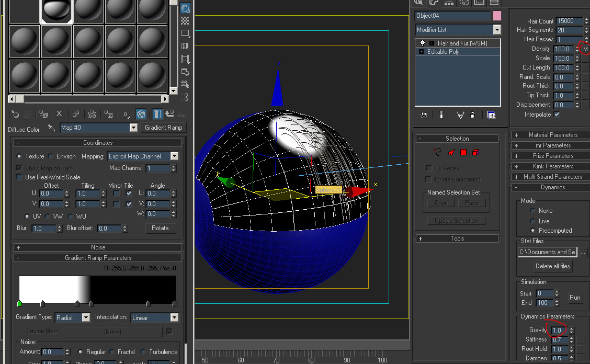
Task: Select the Live dynamics mode
Action: (x=533, y=221)
